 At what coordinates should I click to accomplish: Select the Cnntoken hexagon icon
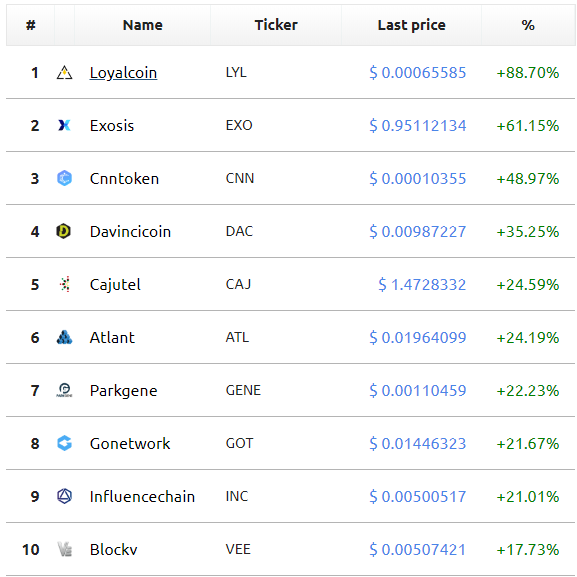pyautogui.click(x=64, y=178)
